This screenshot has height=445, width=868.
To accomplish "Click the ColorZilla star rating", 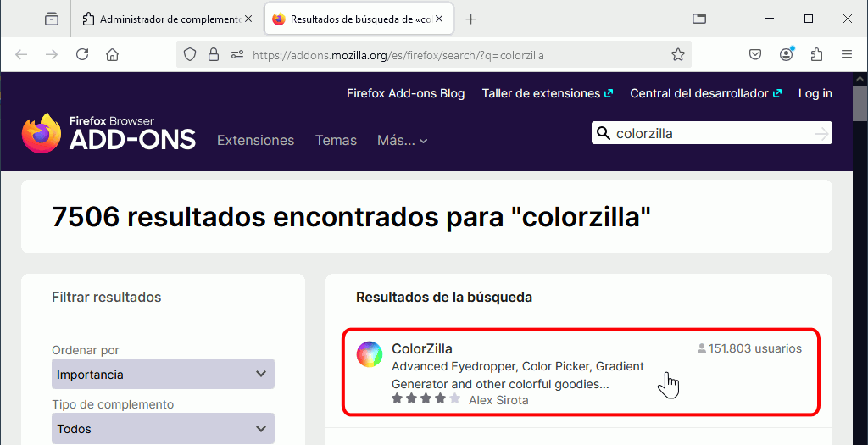I will [426, 398].
